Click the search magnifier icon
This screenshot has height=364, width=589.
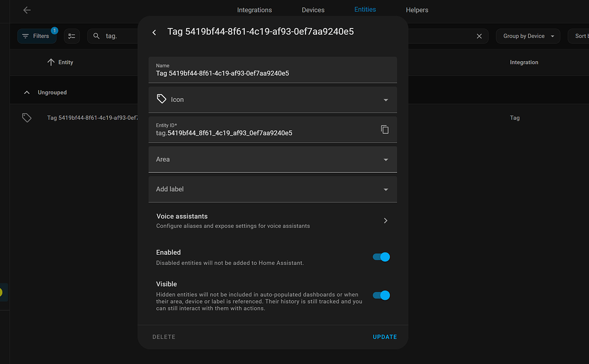click(x=96, y=35)
